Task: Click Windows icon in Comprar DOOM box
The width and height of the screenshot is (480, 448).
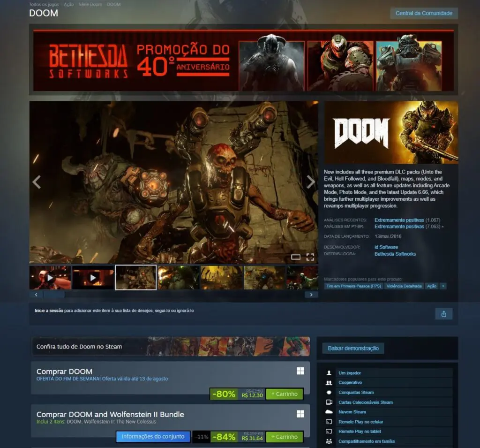Action: (300, 371)
